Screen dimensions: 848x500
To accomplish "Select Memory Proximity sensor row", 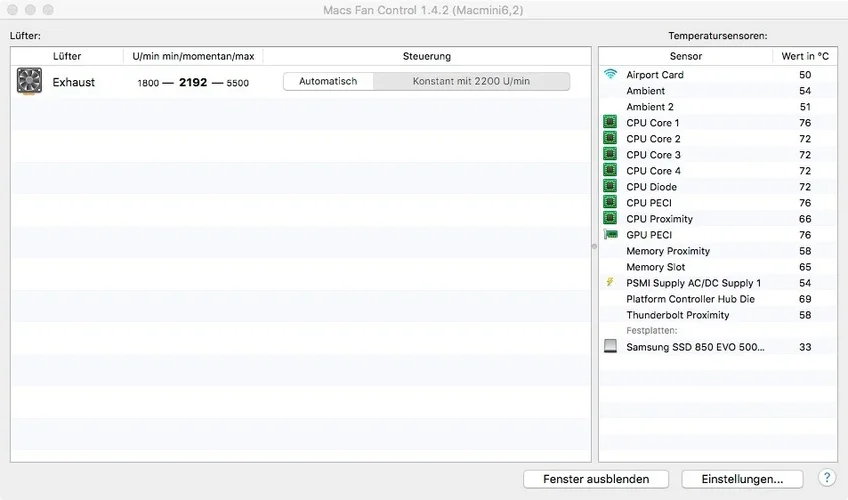I will [718, 251].
